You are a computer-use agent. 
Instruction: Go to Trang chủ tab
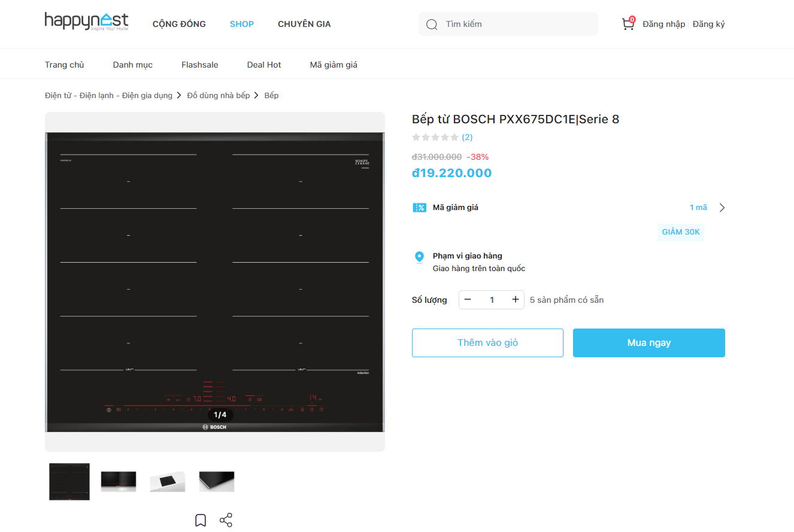point(65,65)
